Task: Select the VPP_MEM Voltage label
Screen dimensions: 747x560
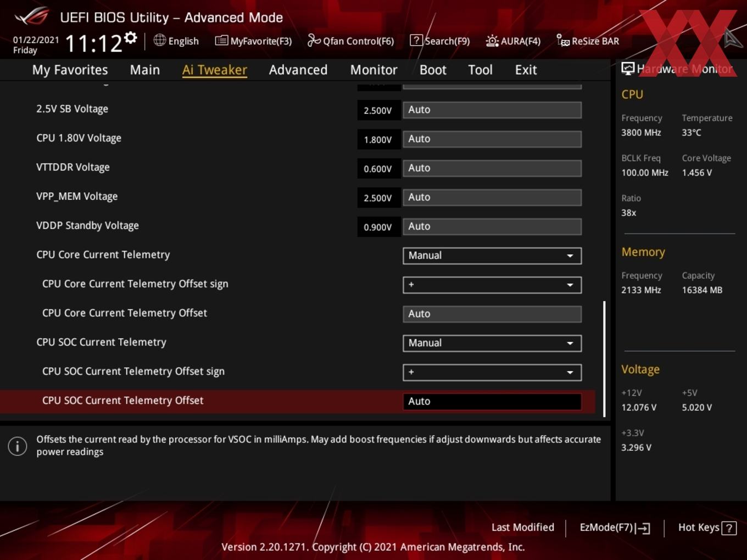Action: 77,196
